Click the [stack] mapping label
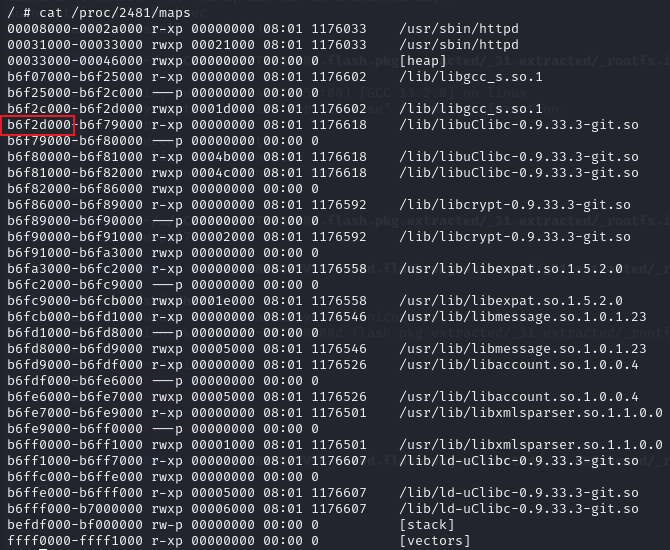 [x=426, y=524]
